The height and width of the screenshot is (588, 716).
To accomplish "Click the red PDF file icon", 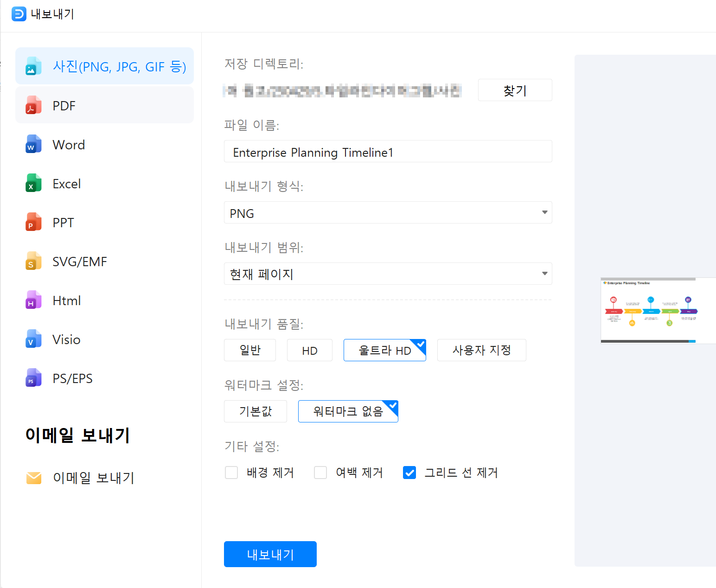I will tap(33, 105).
